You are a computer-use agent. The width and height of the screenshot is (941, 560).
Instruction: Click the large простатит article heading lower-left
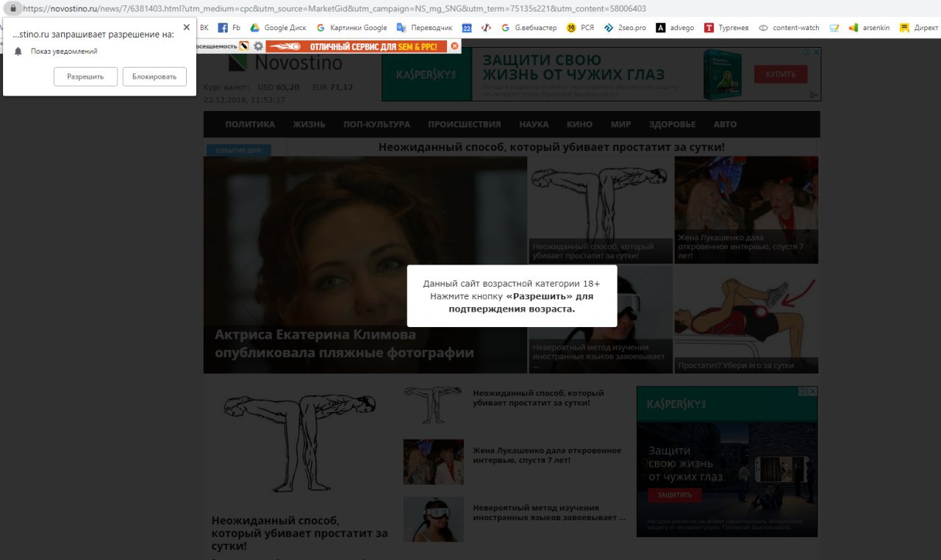click(299, 533)
